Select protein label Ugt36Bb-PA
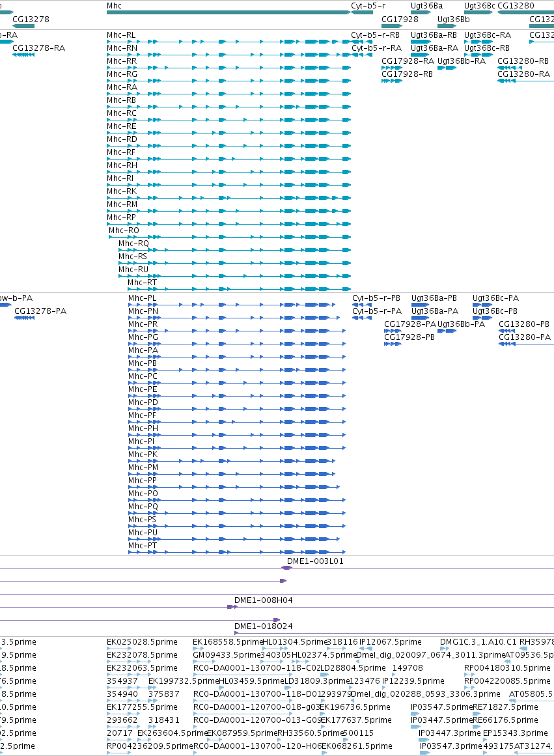The image size is (554, 756). 461,324
